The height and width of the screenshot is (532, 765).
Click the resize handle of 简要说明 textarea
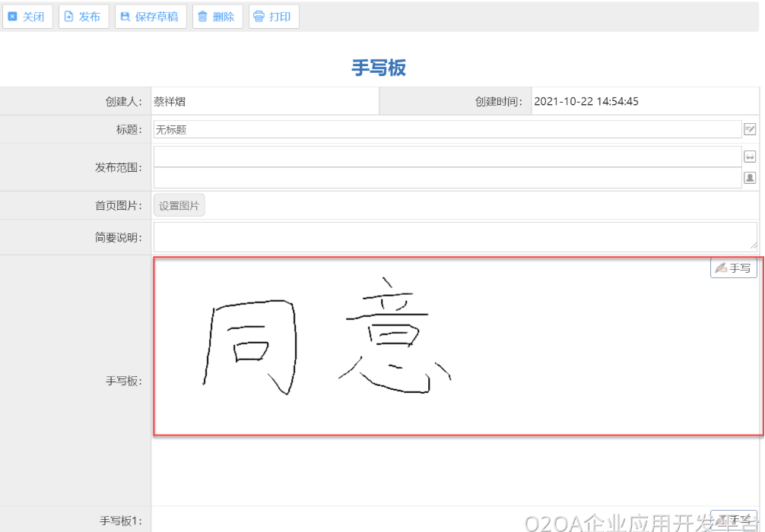754,245
